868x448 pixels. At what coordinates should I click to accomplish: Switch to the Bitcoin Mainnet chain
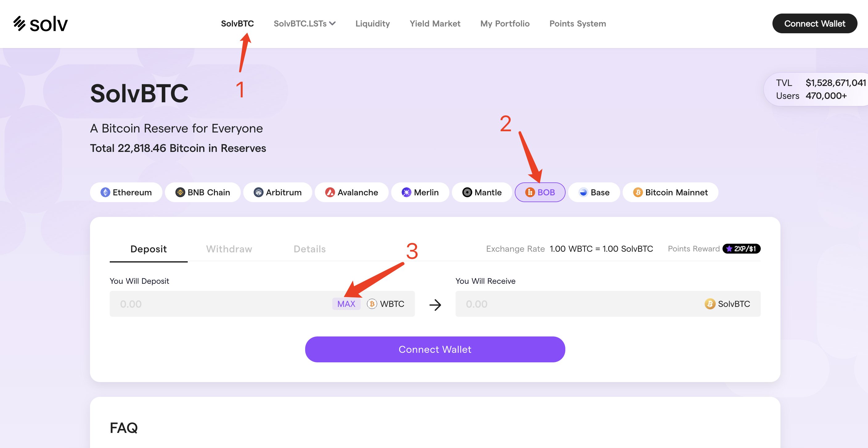tap(670, 192)
